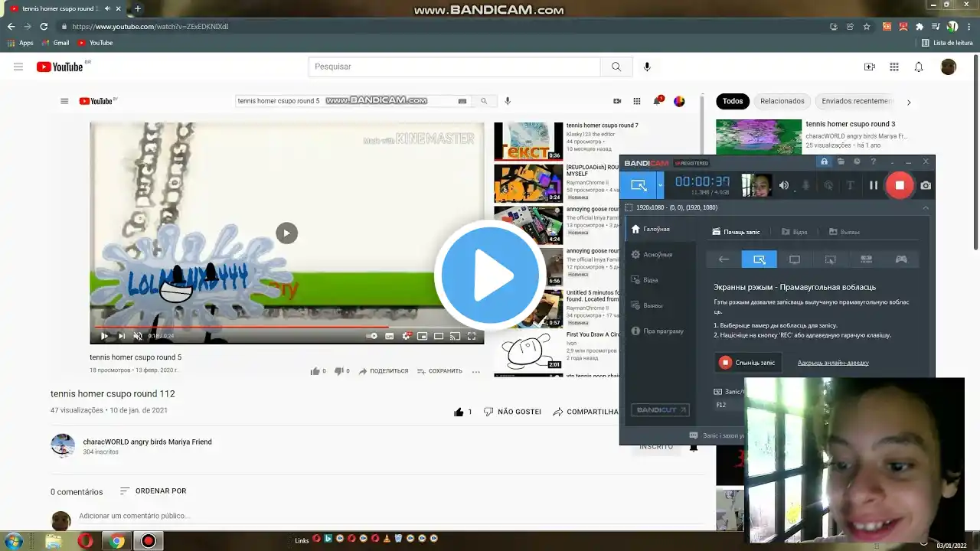The height and width of the screenshot is (551, 980).
Task: Open Bandicam output folder icon
Action: coord(841,161)
